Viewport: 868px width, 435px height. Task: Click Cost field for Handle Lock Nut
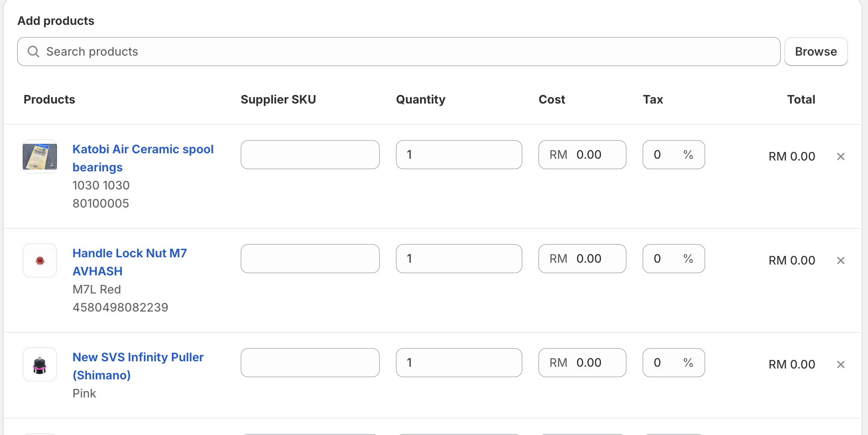588,259
